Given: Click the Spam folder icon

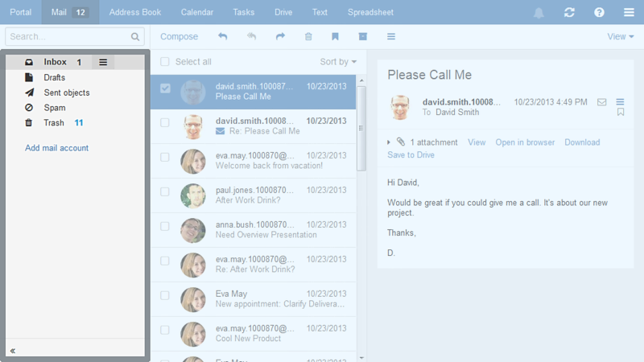Looking at the screenshot, I should (x=29, y=108).
